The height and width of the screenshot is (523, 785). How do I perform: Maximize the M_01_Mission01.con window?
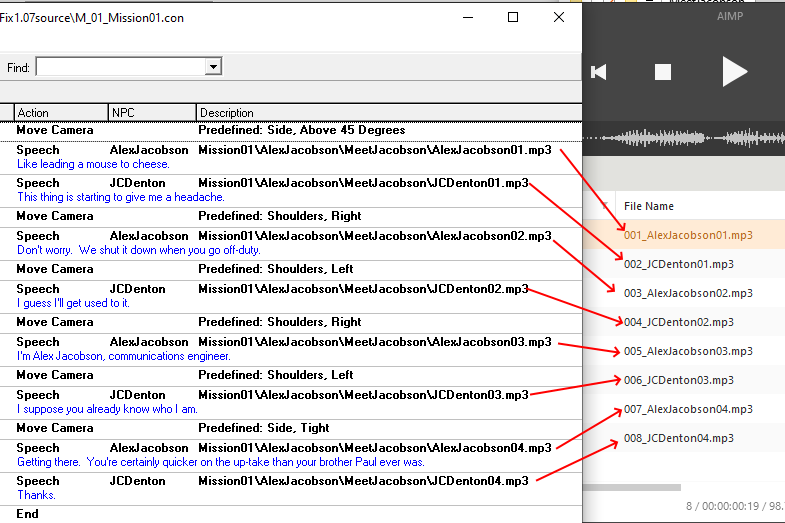513,18
